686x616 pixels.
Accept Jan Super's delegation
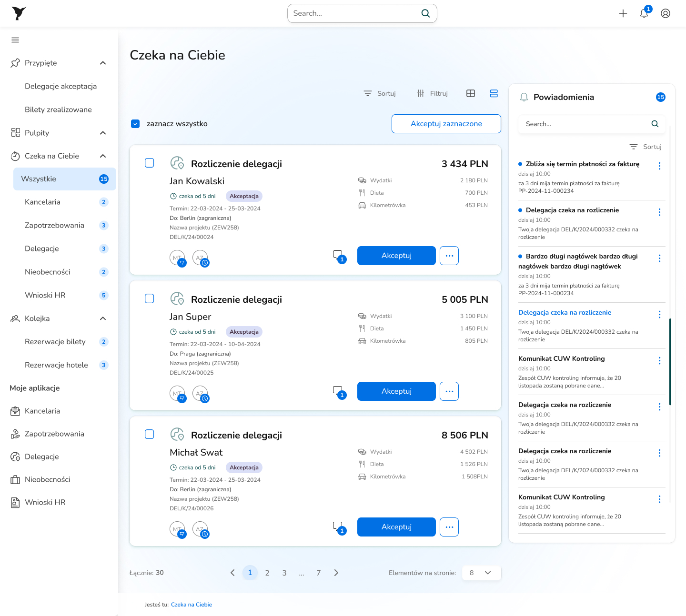tap(396, 391)
